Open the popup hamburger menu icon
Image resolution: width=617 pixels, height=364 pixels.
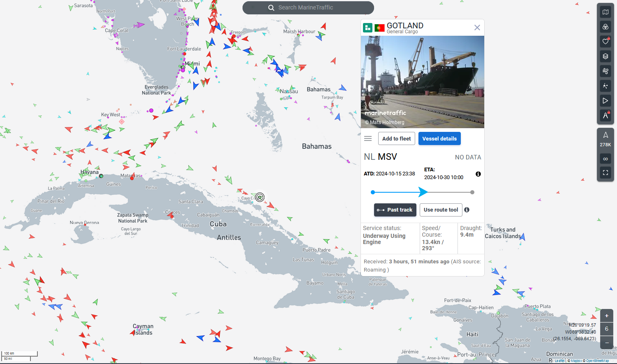coord(368,138)
